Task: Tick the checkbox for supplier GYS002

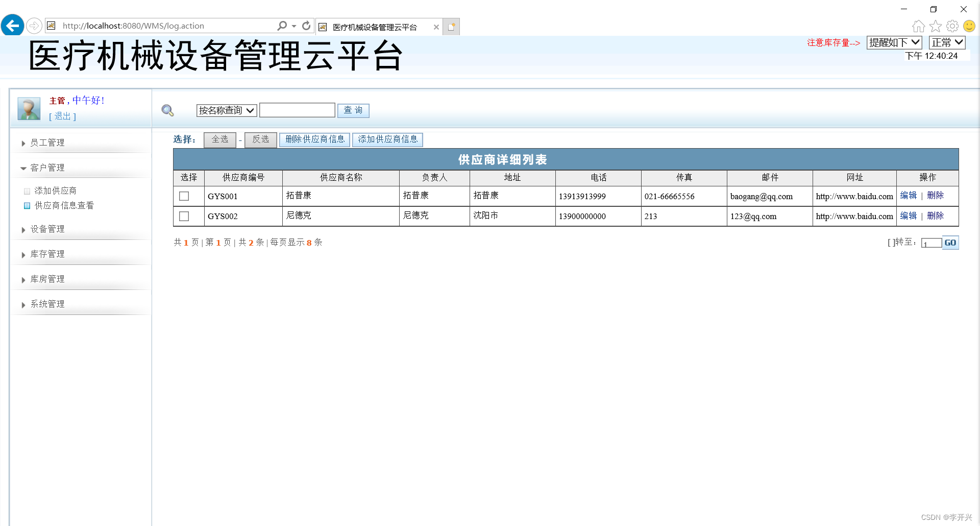Action: [x=184, y=216]
